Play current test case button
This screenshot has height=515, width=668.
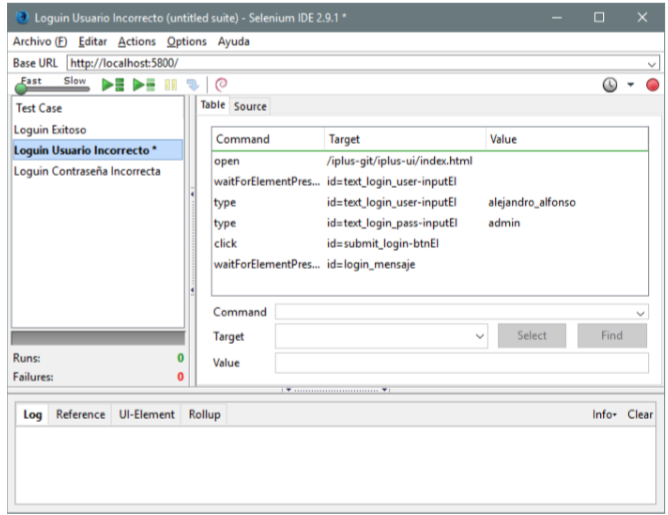[x=144, y=84]
